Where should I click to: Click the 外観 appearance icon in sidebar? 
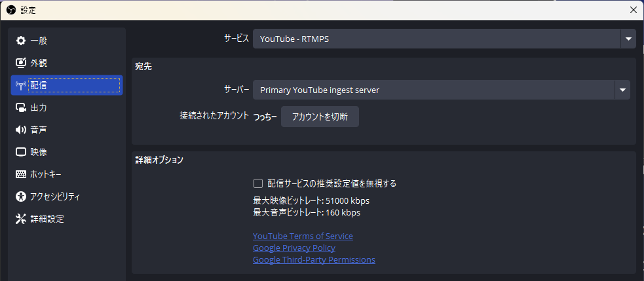pyautogui.click(x=20, y=63)
